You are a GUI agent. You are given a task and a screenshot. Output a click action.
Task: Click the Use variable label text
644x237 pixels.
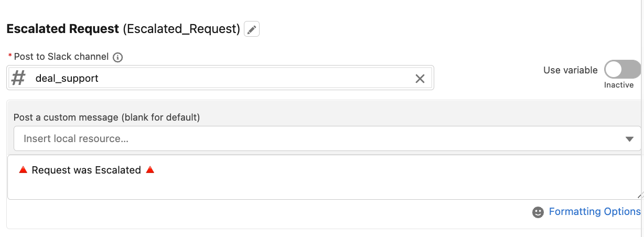tap(571, 70)
